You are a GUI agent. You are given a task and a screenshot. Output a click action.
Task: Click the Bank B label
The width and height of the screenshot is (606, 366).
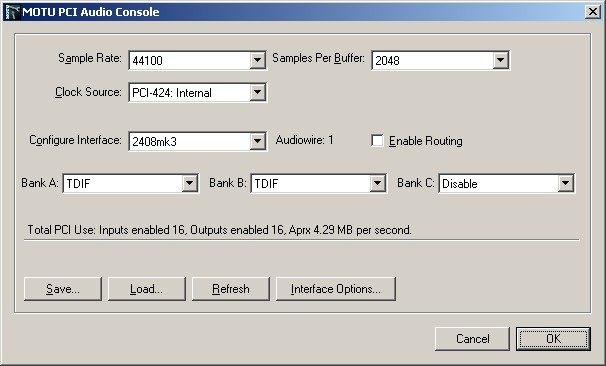228,182
